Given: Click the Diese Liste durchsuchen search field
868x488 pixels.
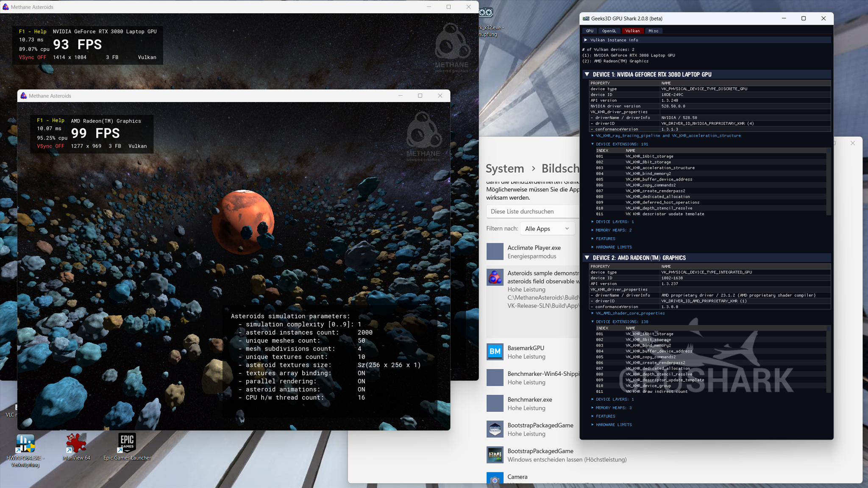Looking at the screenshot, I should [532, 211].
